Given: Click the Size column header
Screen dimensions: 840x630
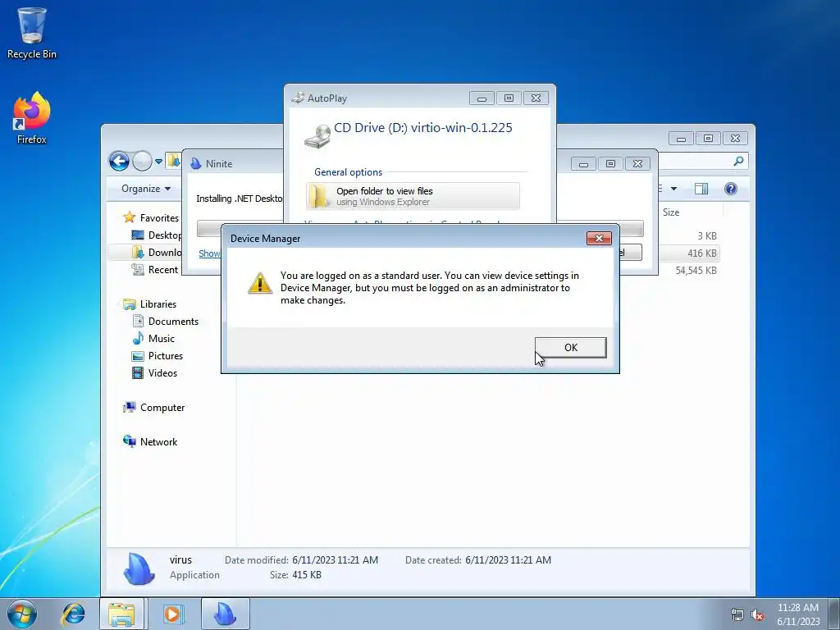Looking at the screenshot, I should click(x=671, y=212).
